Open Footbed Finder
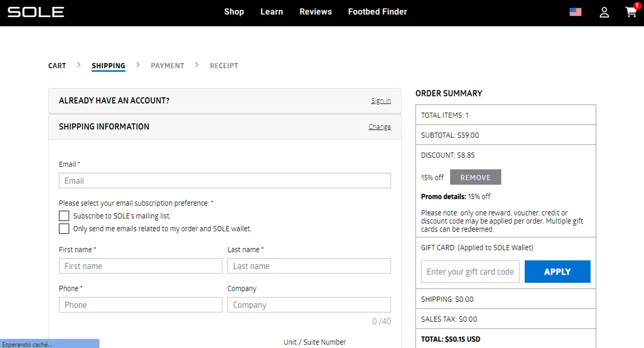This screenshot has height=348, width=644. (377, 12)
